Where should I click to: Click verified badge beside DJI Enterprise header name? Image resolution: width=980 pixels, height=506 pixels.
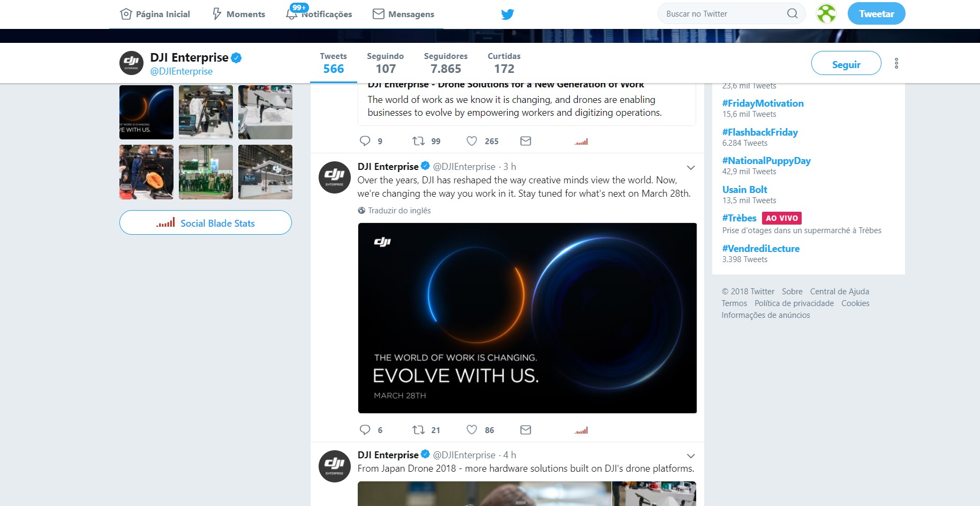coord(236,57)
